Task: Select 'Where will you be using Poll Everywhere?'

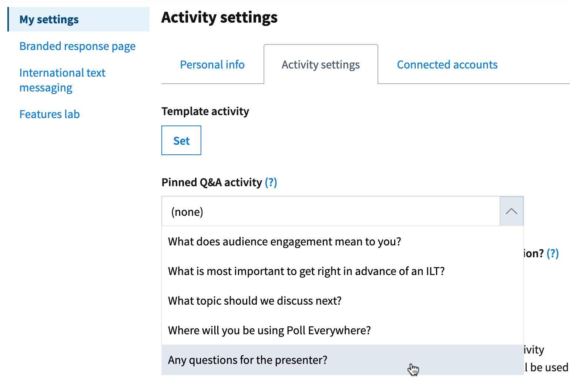Action: coord(343,330)
